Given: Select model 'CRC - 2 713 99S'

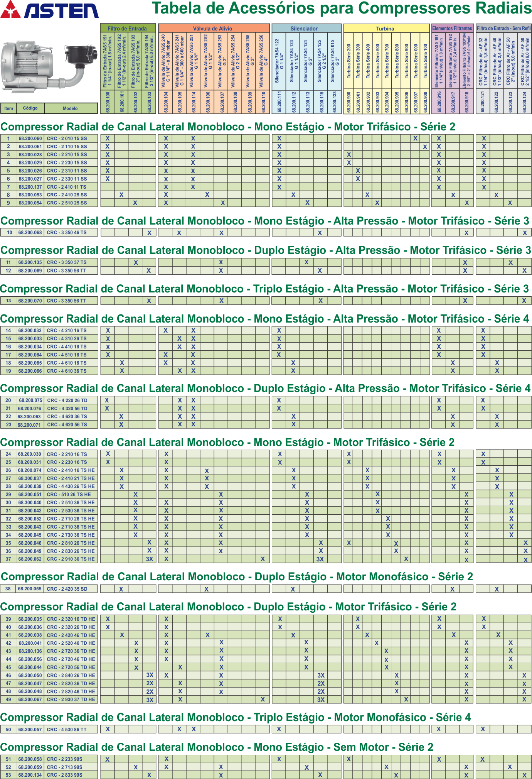Looking at the screenshot, I should click(64, 767).
